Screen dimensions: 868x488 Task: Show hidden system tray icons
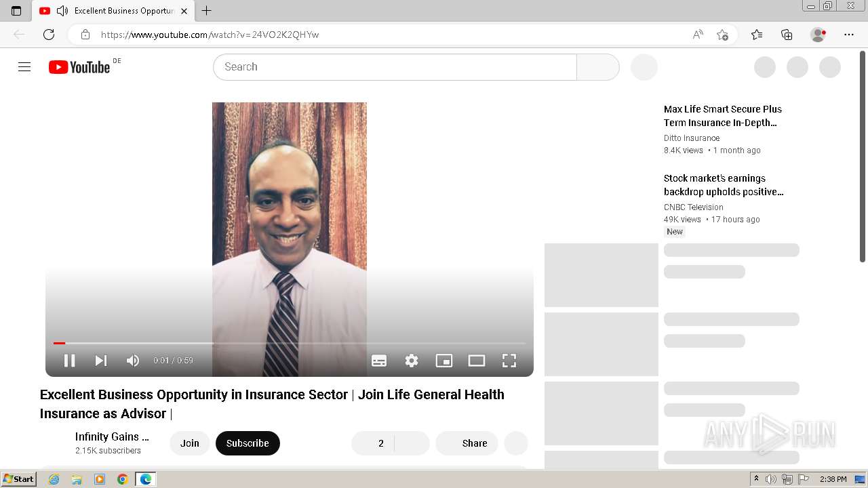[757, 479]
